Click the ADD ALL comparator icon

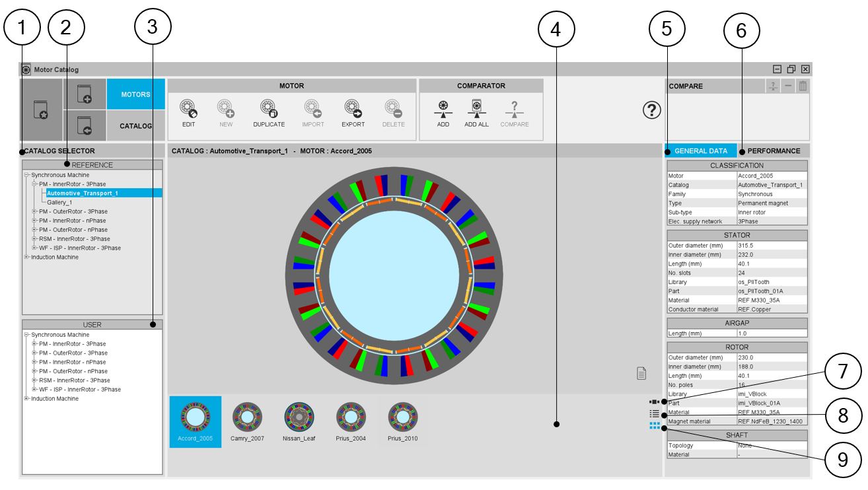click(x=476, y=109)
